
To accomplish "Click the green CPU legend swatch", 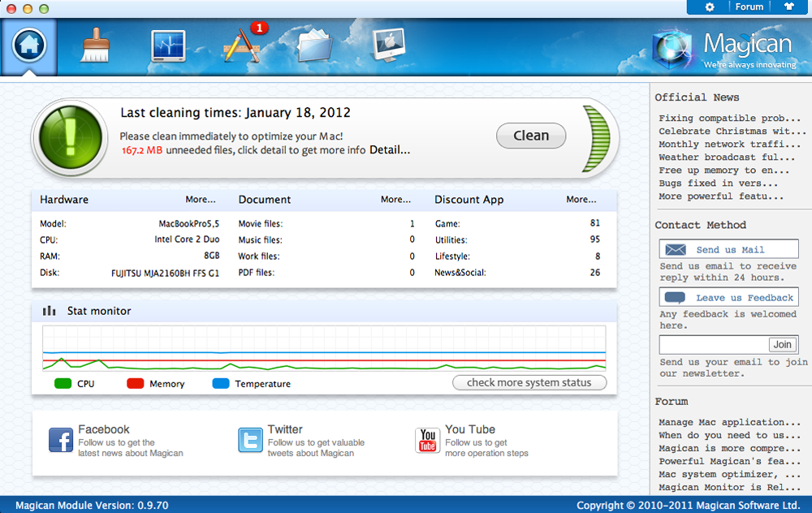I will (63, 384).
